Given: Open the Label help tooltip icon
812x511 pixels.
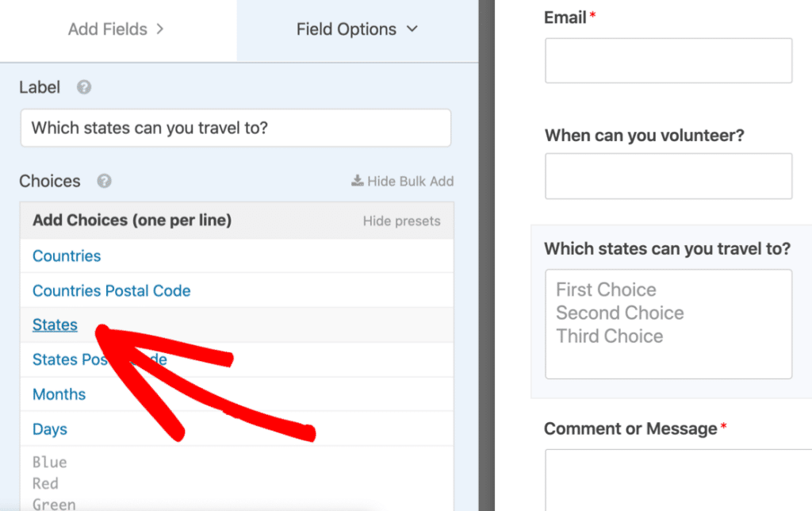Looking at the screenshot, I should (x=84, y=87).
